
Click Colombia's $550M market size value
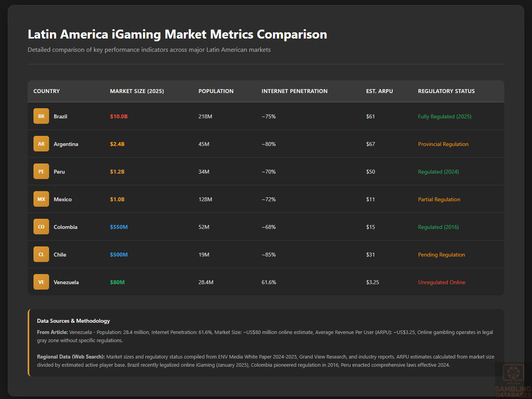[x=118, y=227]
